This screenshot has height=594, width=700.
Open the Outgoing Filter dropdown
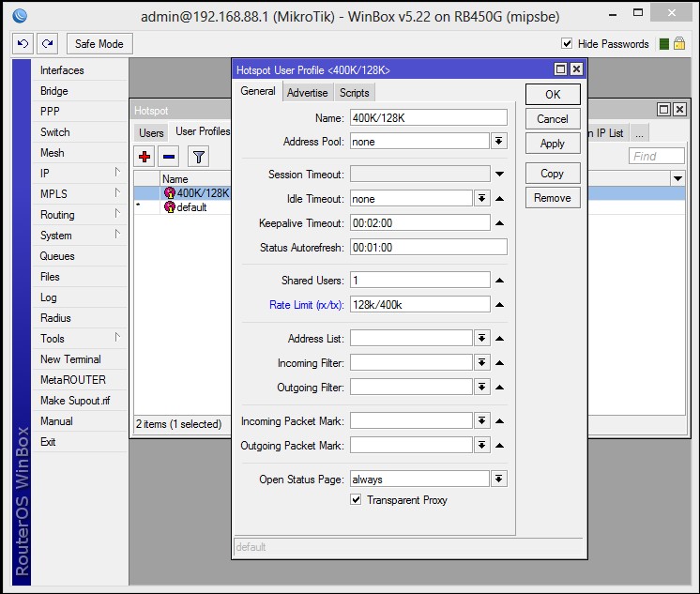pyautogui.click(x=481, y=387)
